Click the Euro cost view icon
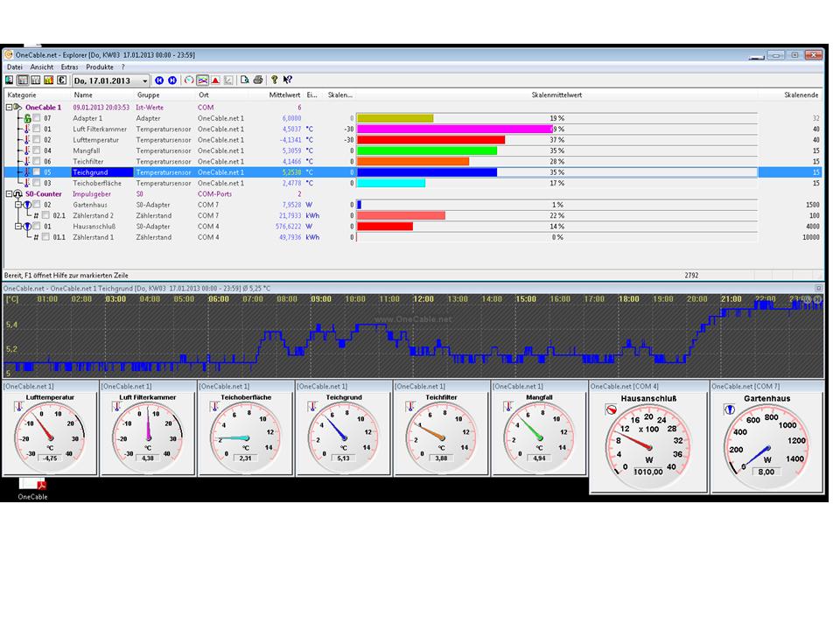Screen dimensions: 840x630 tap(61, 80)
